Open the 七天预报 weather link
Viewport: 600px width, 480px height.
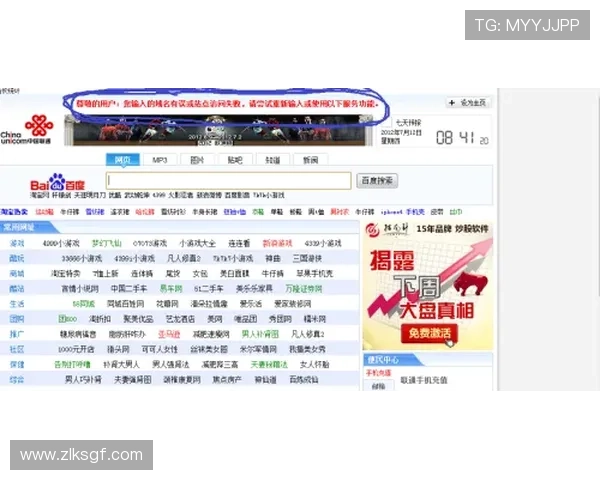pyautogui.click(x=408, y=122)
